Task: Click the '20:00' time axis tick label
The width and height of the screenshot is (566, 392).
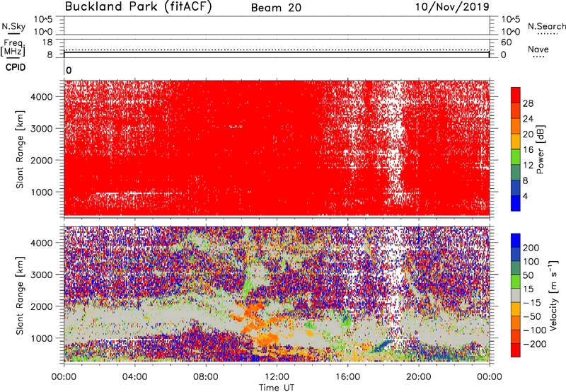Action: pos(418,377)
